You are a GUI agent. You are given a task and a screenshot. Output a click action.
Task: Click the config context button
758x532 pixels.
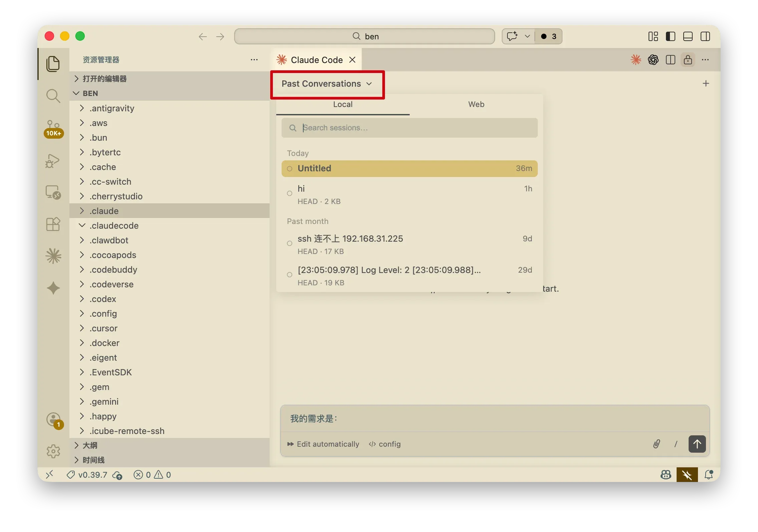(384, 444)
